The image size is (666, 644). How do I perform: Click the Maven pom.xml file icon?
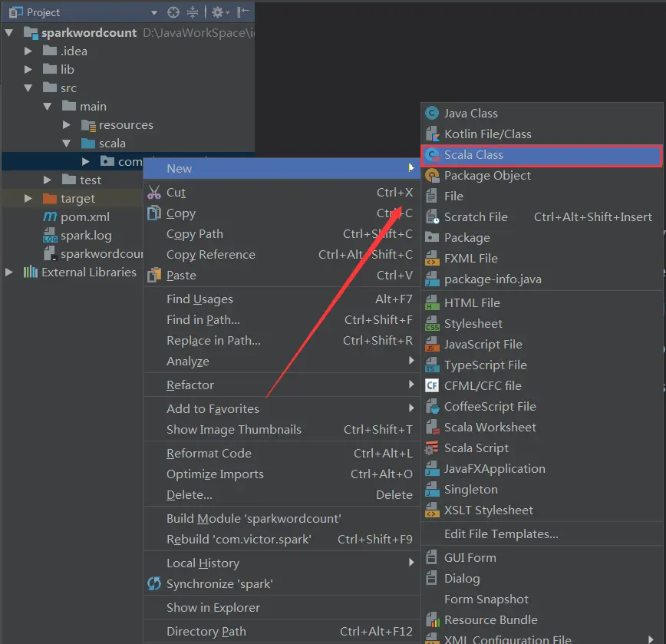[50, 217]
